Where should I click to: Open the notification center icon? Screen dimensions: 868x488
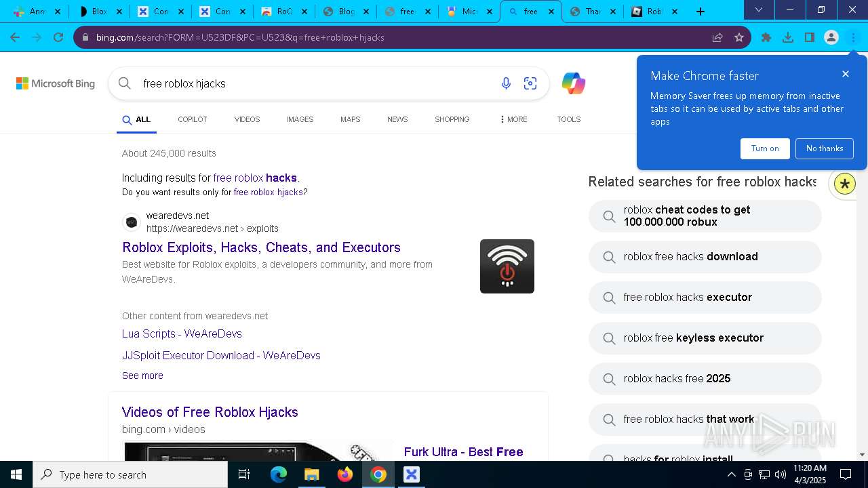click(x=846, y=474)
